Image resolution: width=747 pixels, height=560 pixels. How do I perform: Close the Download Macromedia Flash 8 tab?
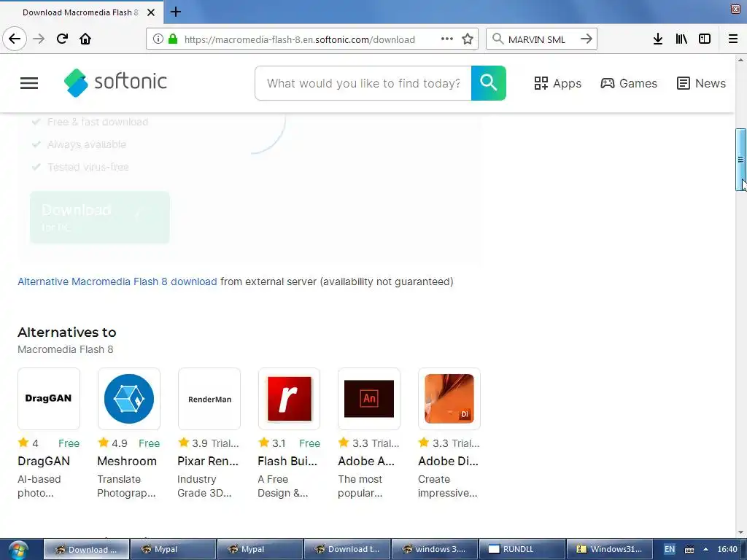coord(151,12)
